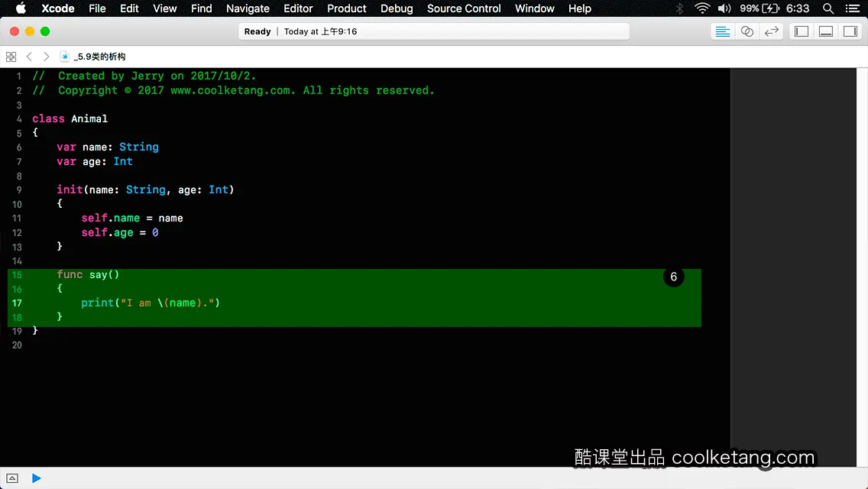Open the volume control in menu bar
Image resolution: width=868 pixels, height=489 pixels.
click(x=724, y=8)
